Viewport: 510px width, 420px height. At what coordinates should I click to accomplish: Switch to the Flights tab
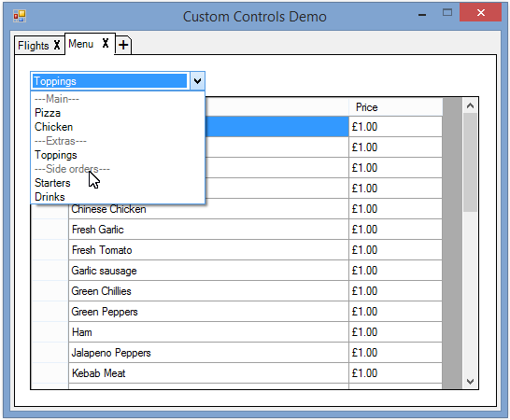[33, 45]
